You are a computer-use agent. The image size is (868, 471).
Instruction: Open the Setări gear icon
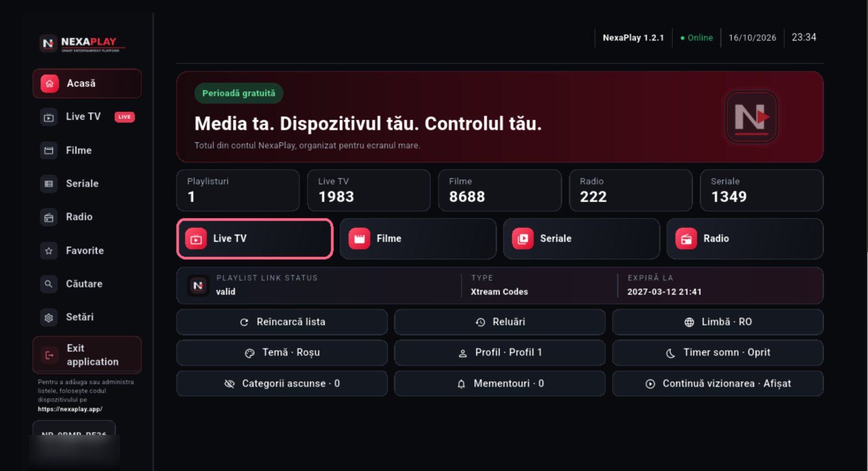point(49,317)
